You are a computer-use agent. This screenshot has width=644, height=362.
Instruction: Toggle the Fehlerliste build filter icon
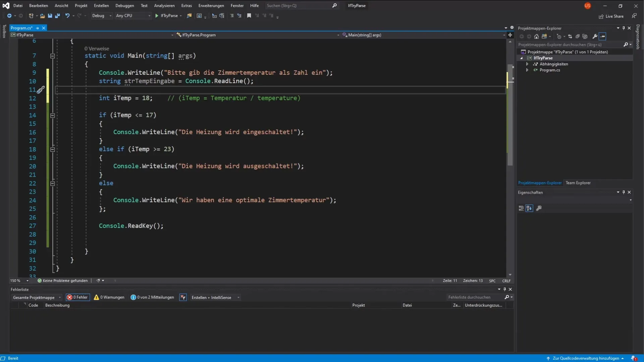183,297
